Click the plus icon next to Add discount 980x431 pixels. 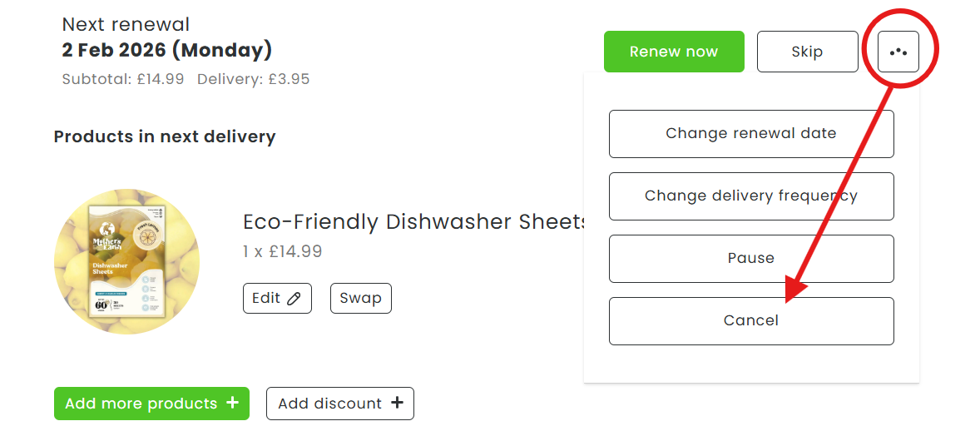tap(397, 404)
